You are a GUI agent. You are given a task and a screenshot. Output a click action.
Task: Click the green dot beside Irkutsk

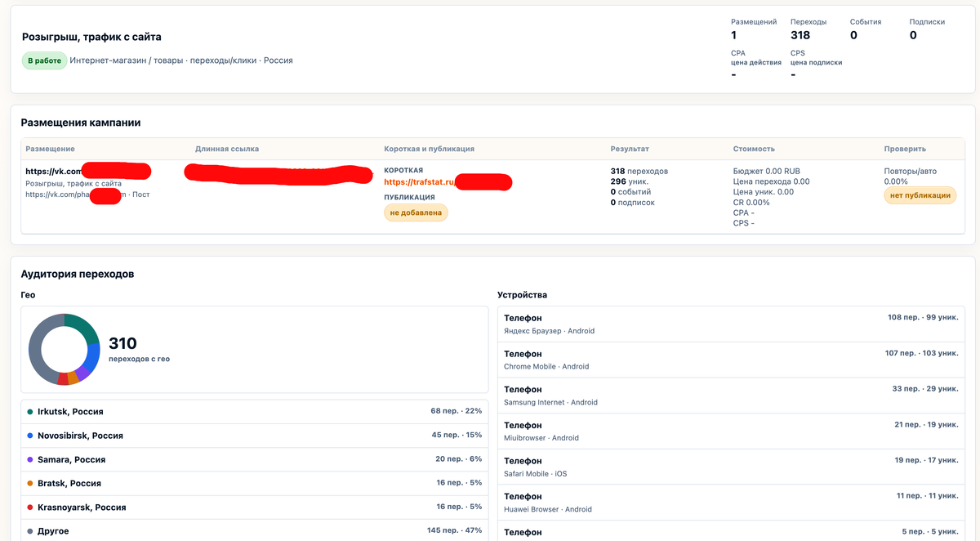30,412
